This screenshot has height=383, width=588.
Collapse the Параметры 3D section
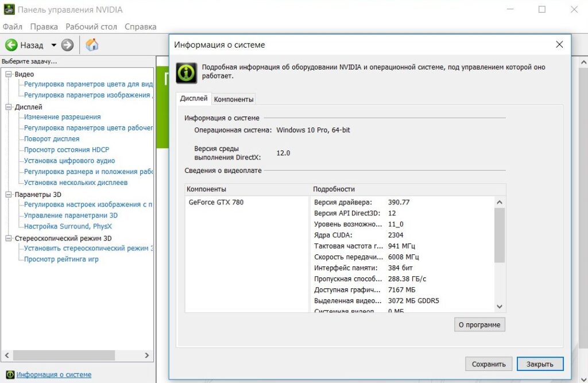[8, 195]
